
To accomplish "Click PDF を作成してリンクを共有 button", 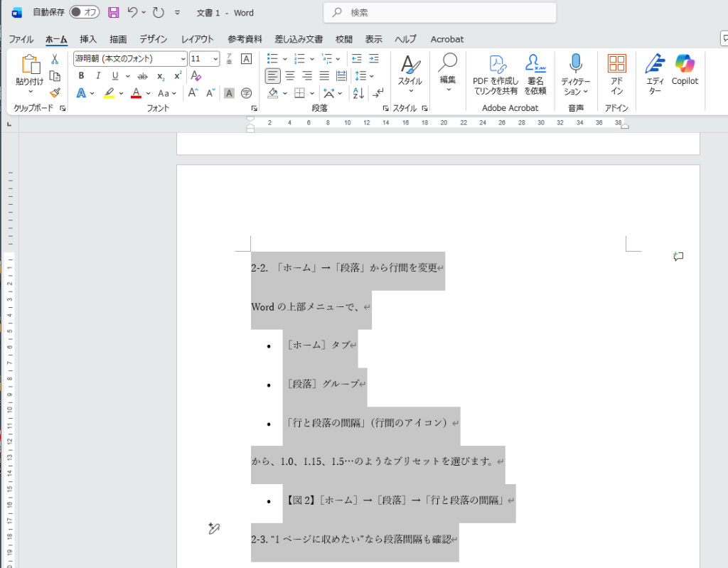I will click(x=496, y=74).
